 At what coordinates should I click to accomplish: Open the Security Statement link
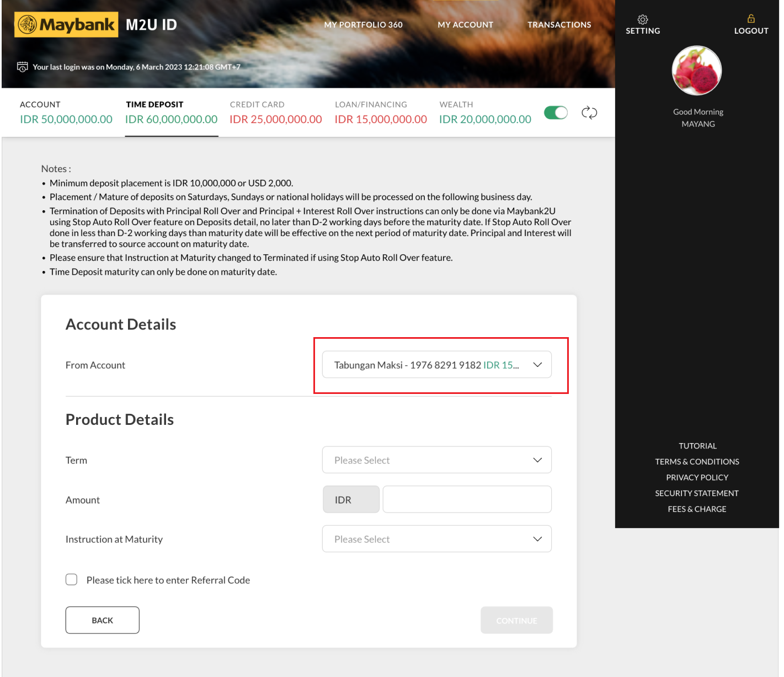697,493
